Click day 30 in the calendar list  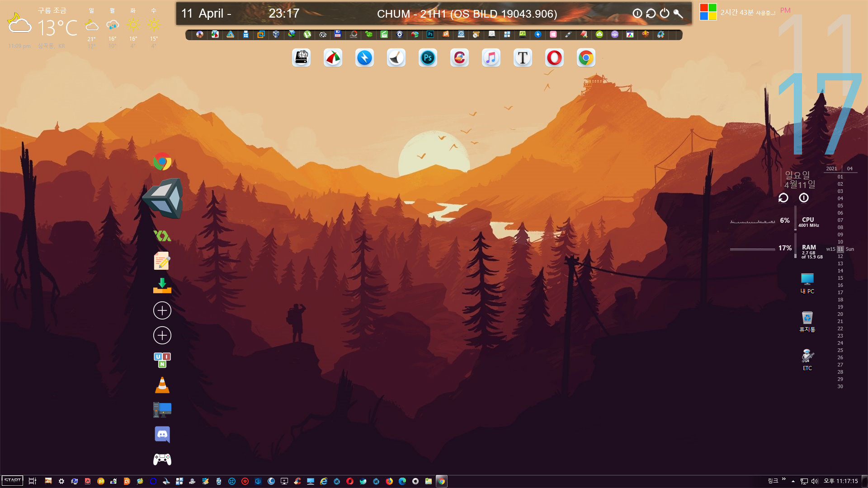tap(840, 386)
